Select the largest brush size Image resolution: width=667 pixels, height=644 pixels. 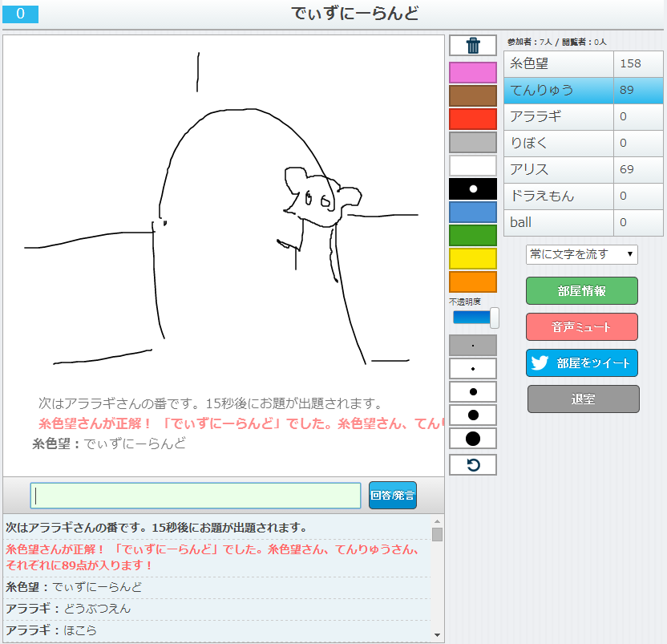coord(473,439)
